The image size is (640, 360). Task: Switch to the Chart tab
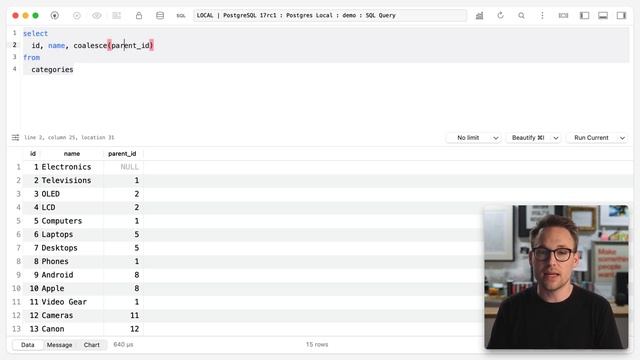[91, 345]
